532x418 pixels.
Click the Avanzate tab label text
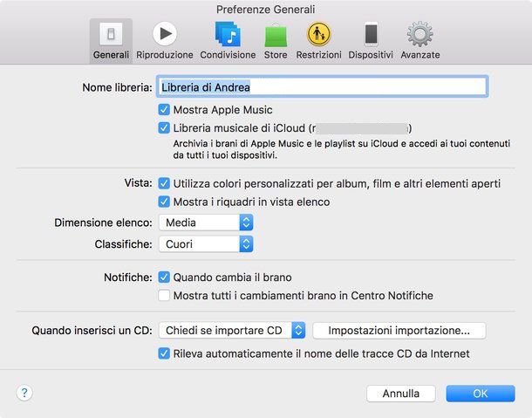point(420,55)
